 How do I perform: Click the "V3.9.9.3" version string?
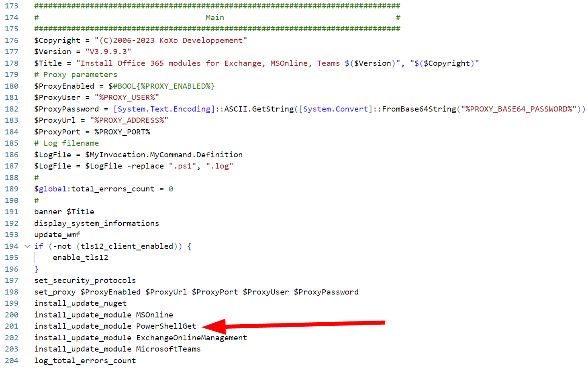click(108, 51)
